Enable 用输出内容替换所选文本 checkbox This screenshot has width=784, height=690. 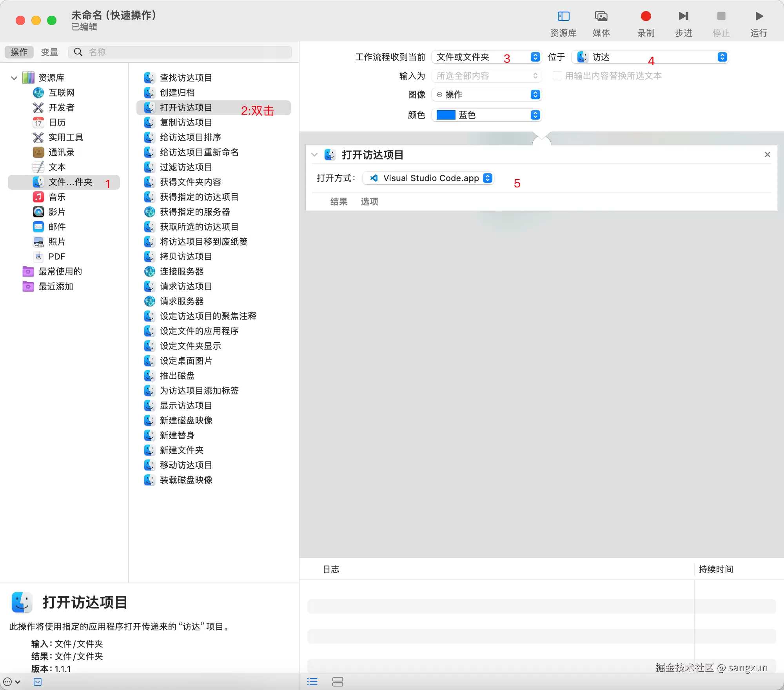[557, 76]
